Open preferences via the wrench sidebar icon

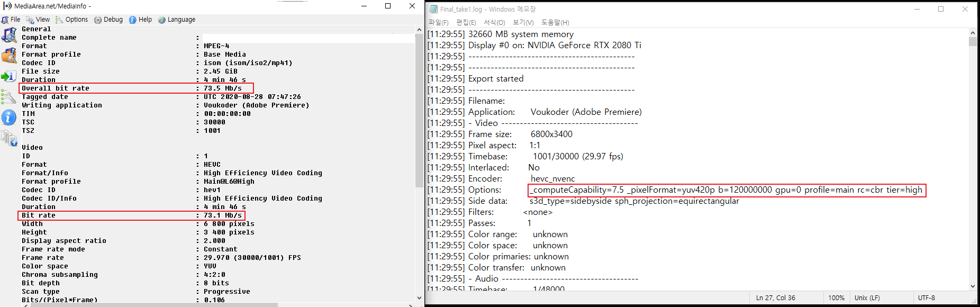coord(9,97)
